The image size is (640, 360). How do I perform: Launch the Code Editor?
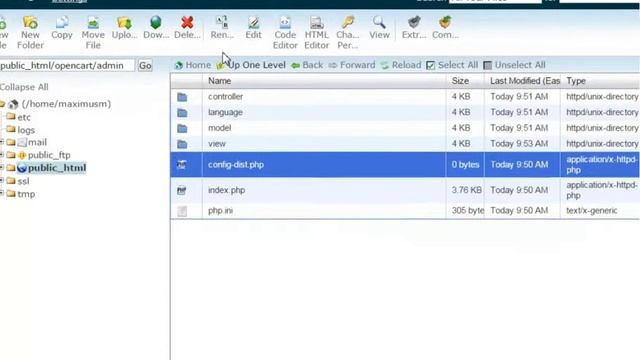[285, 33]
